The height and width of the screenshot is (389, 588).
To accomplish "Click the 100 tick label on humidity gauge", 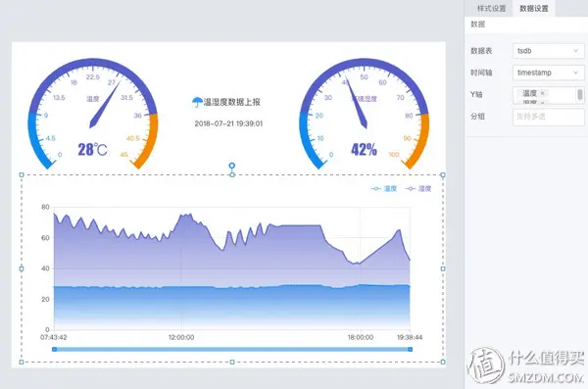I will click(394, 155).
